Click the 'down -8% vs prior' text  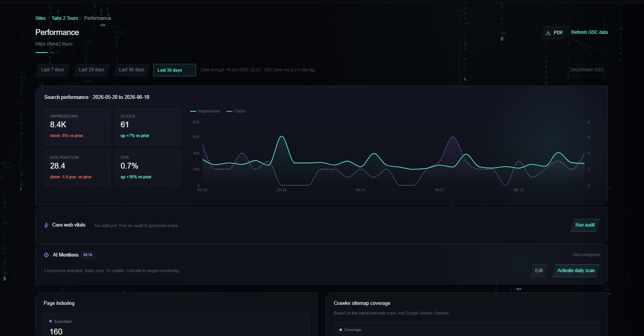click(66, 136)
